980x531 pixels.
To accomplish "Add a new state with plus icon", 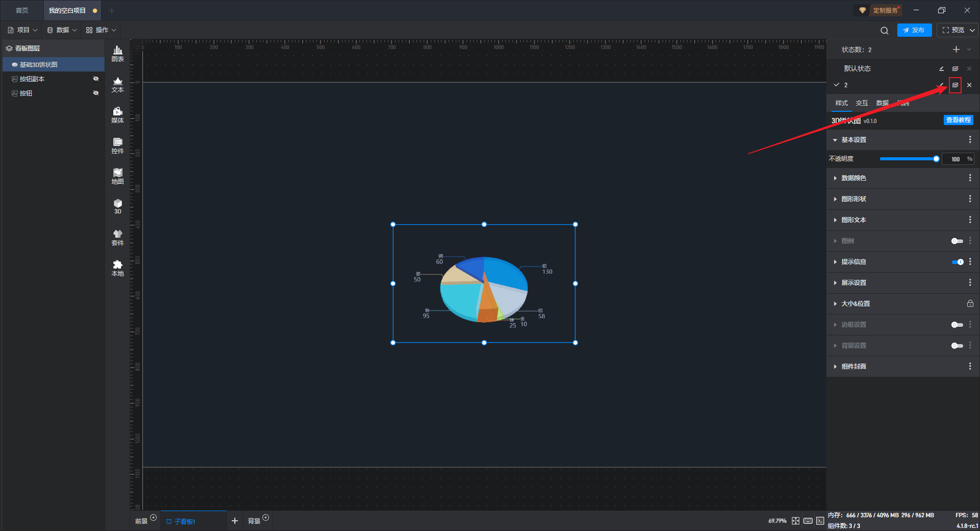I will [x=956, y=50].
